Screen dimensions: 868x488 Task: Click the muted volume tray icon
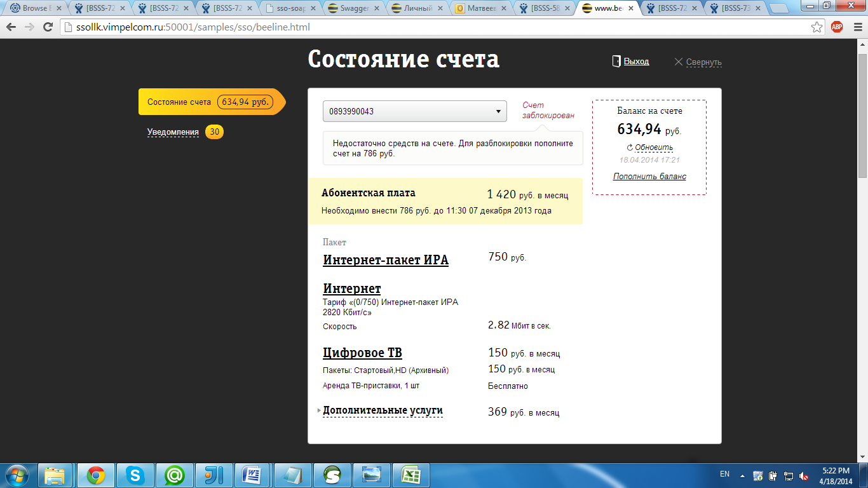(x=804, y=475)
